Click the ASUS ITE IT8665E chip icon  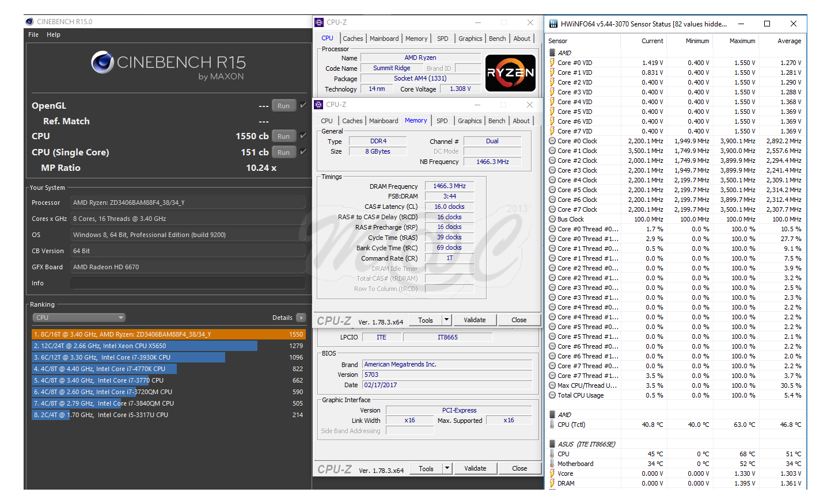coord(552,444)
